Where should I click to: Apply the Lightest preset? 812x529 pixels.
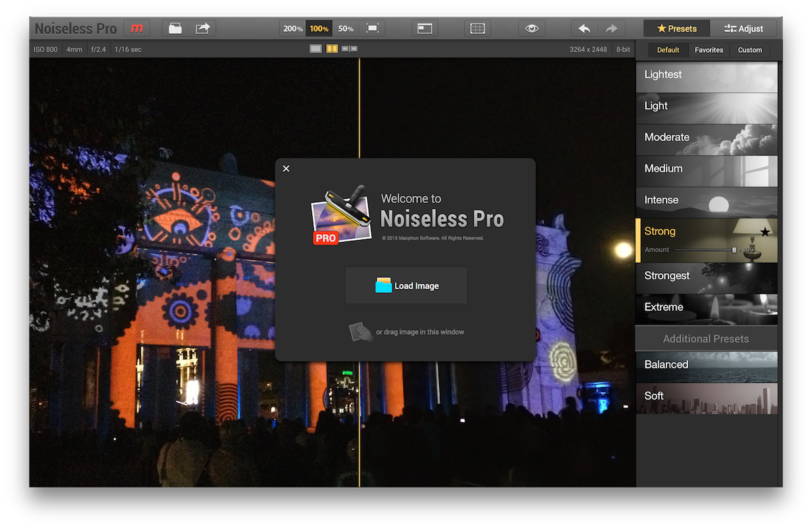point(706,77)
